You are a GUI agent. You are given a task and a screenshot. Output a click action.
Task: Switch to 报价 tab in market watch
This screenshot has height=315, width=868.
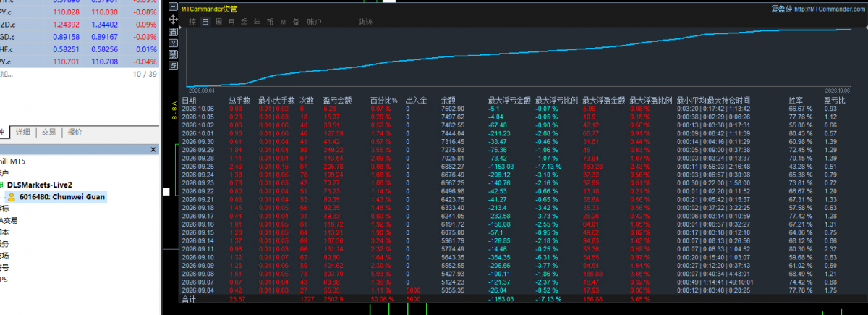(75, 132)
